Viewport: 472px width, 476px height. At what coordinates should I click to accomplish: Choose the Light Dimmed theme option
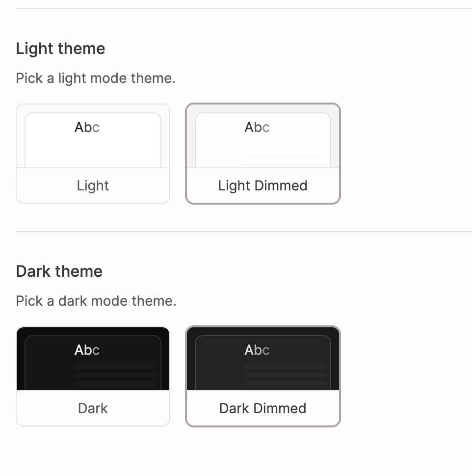[x=262, y=154]
